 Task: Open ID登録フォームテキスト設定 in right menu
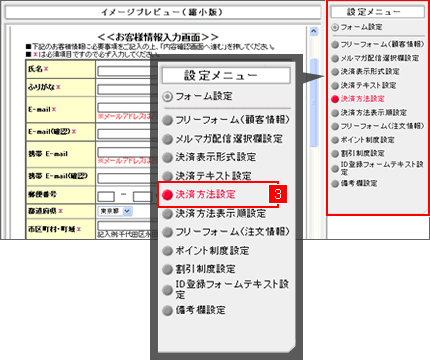coord(382,168)
